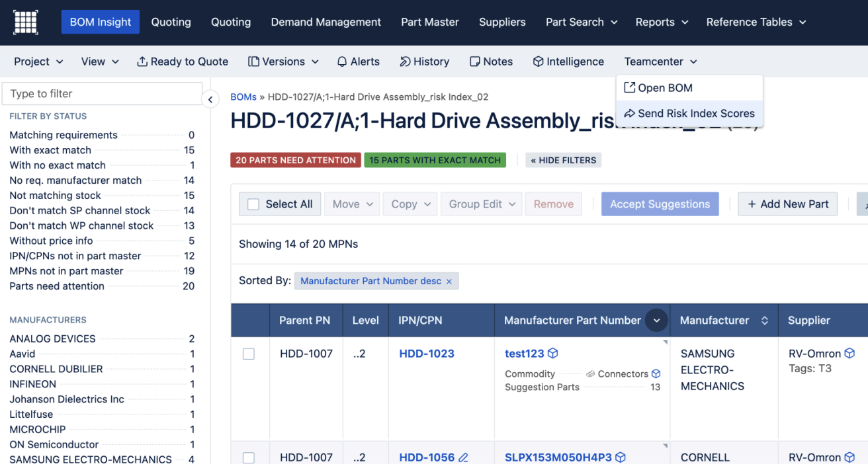Screen dimensions: 868x472
Task: Check the HDD-1023 row checkbox
Action: pos(249,354)
